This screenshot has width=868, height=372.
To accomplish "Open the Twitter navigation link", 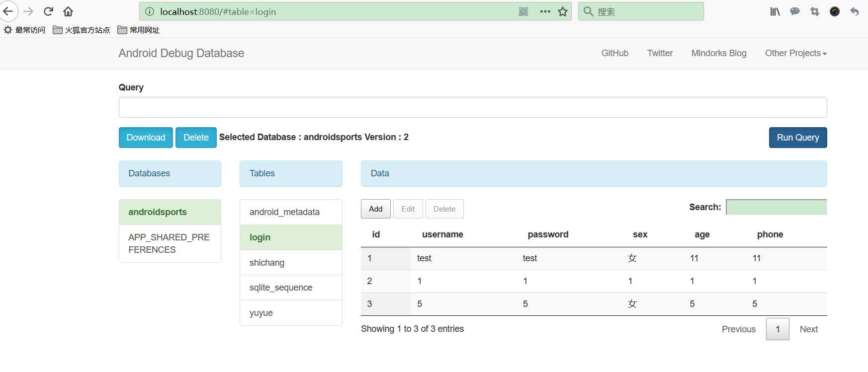I will [660, 53].
